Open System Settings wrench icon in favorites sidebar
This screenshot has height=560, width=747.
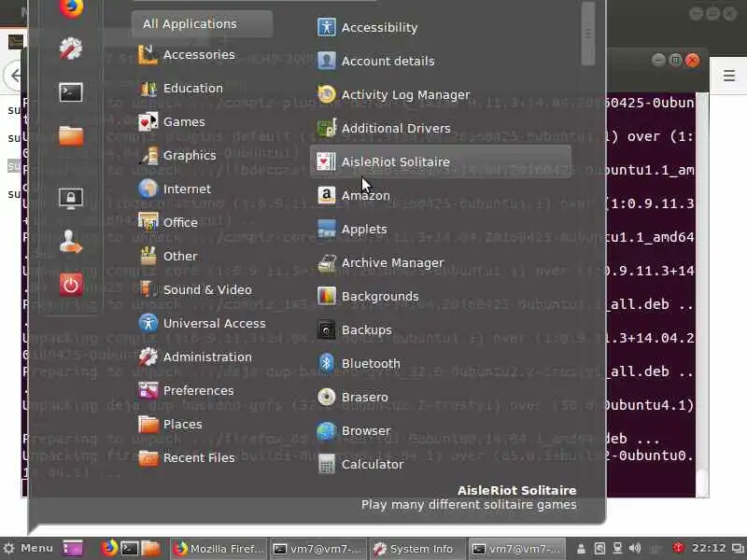tap(71, 49)
